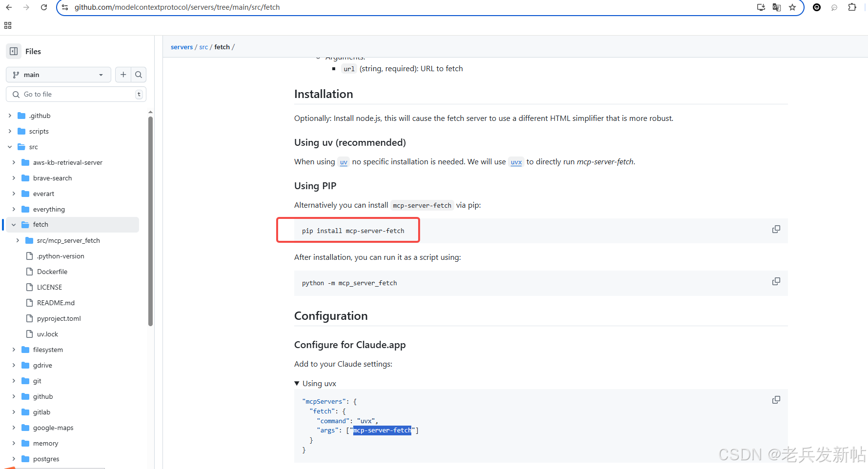Click the highlighted mcp-server-fetch text
The height and width of the screenshot is (469, 868).
tap(382, 430)
